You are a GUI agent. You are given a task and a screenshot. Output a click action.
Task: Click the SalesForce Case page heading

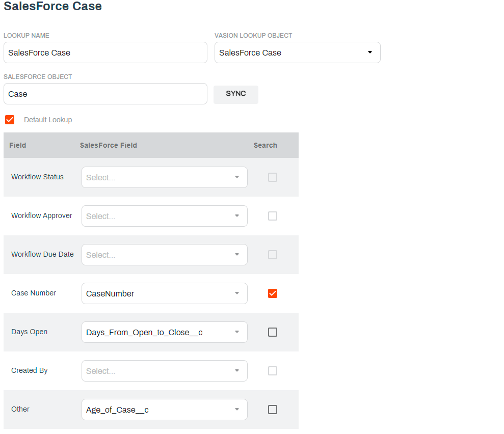(x=52, y=6)
